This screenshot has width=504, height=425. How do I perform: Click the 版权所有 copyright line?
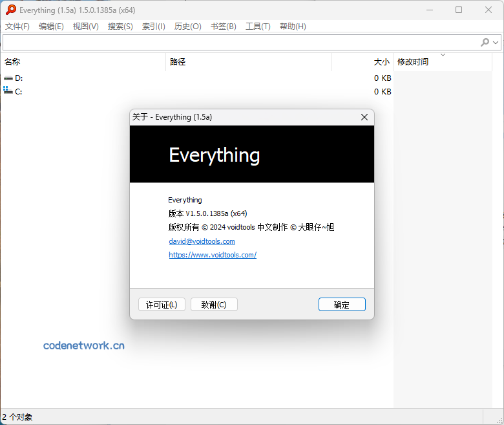251,227
